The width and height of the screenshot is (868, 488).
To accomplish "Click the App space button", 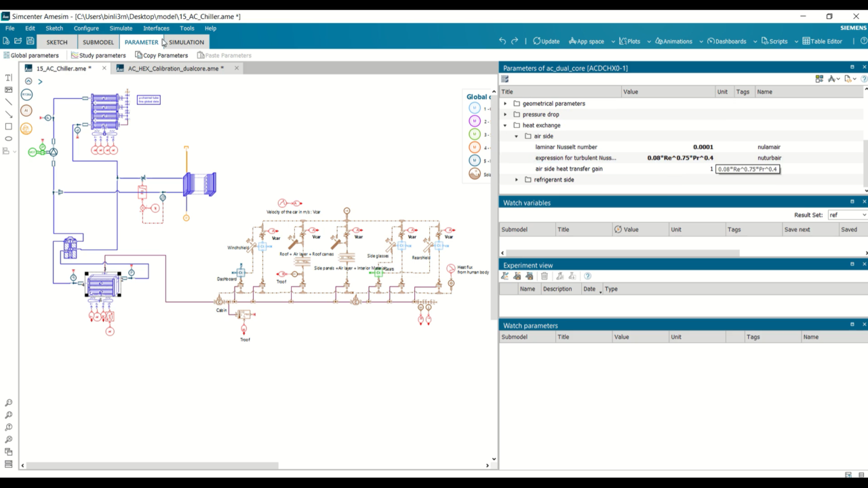I will (586, 41).
